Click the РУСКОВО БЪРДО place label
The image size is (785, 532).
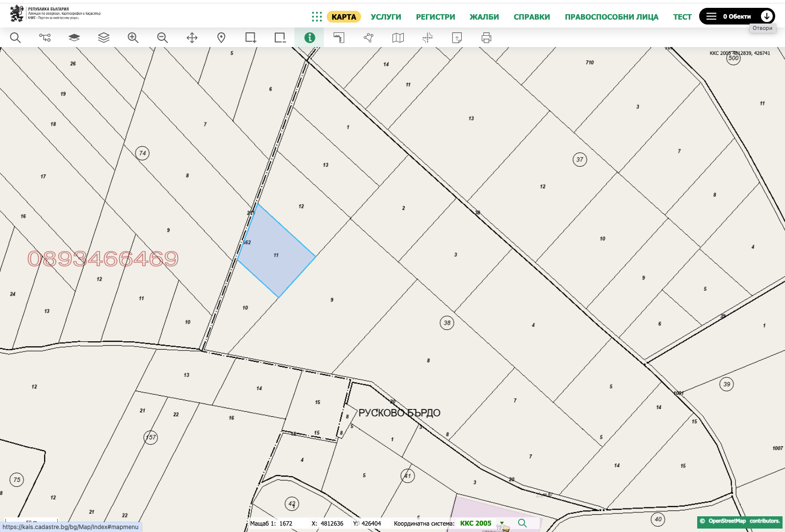click(x=399, y=413)
